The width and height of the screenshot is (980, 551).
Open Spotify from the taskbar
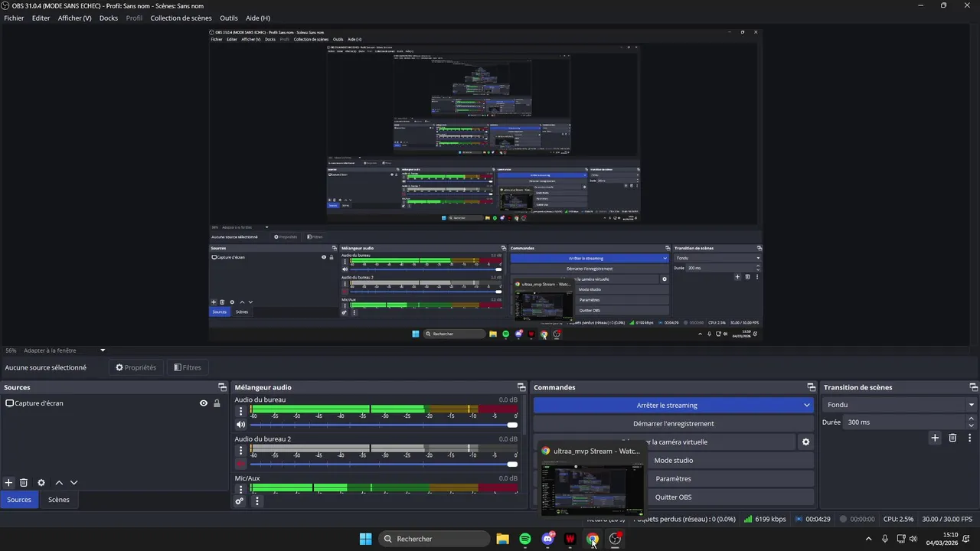[x=525, y=539]
